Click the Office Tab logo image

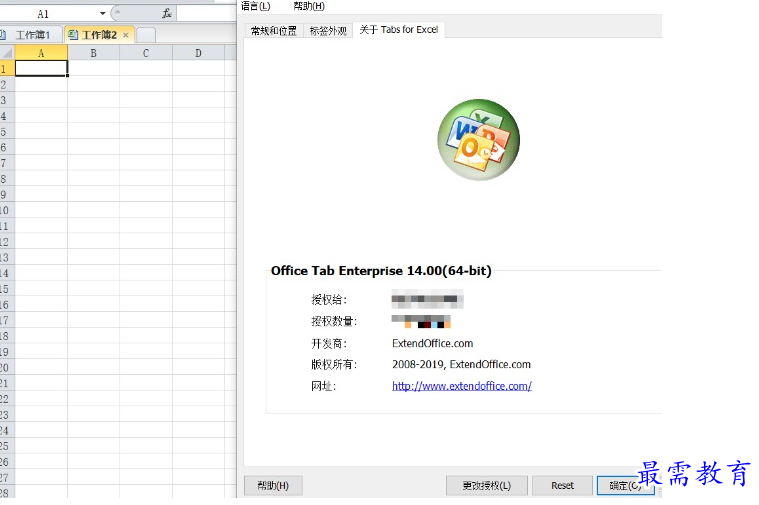(478, 139)
